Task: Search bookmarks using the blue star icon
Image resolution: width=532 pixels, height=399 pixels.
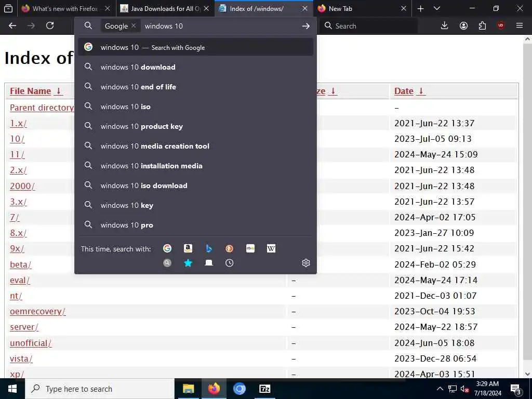Action: click(188, 263)
